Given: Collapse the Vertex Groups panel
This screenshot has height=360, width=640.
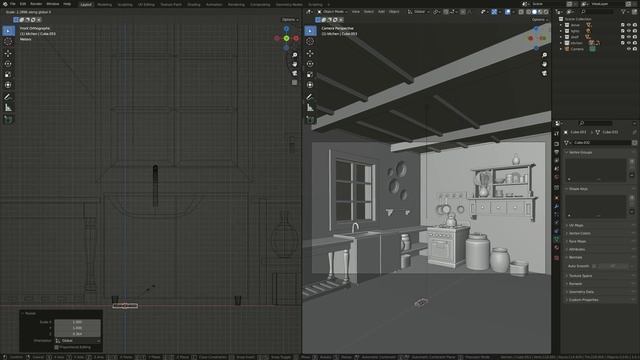Looking at the screenshot, I should 580,152.
